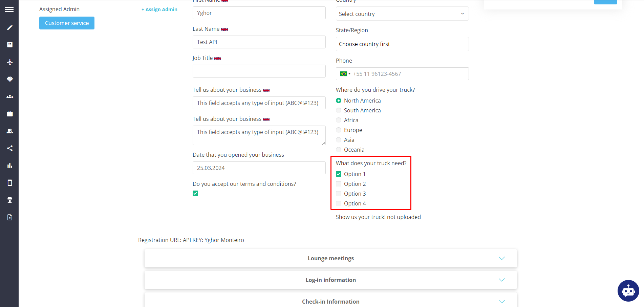Viewport: 644px width, 307px height.
Task: Open the phone country flag selector
Action: pos(345,73)
